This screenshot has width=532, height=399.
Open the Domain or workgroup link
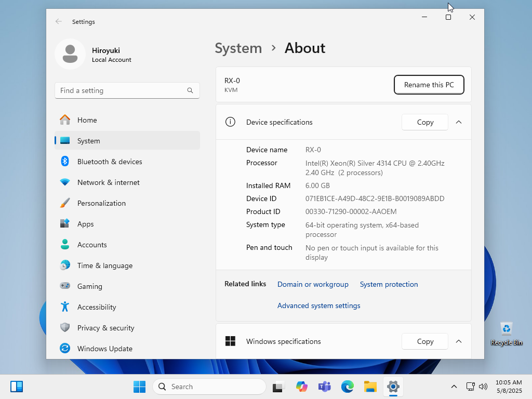tap(313, 284)
